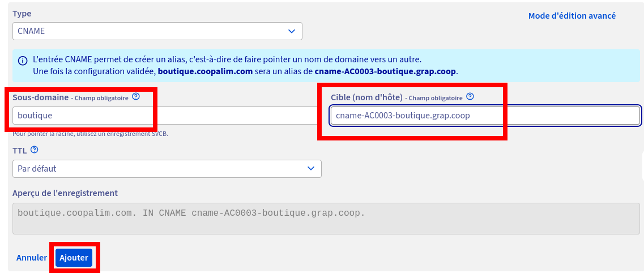Click the TTL label text

pyautogui.click(x=20, y=151)
